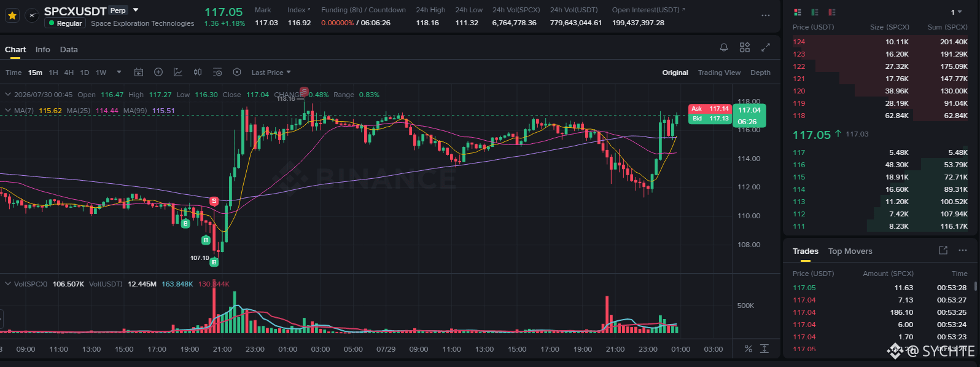Toggle the favorite star for SPCXUSDT
Viewport: 980px width, 367px height.
[12, 15]
